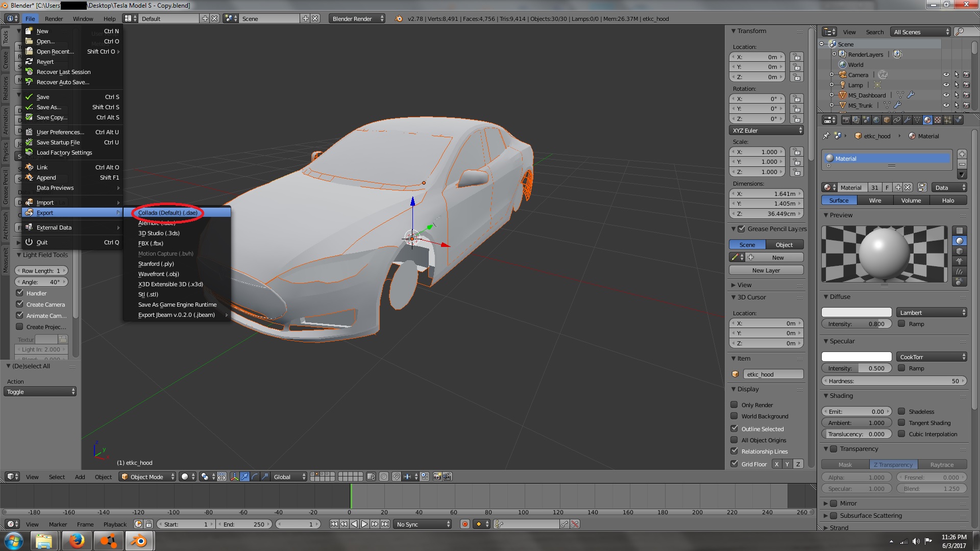Select Collada (Default) (.dae) export option

pyautogui.click(x=168, y=213)
